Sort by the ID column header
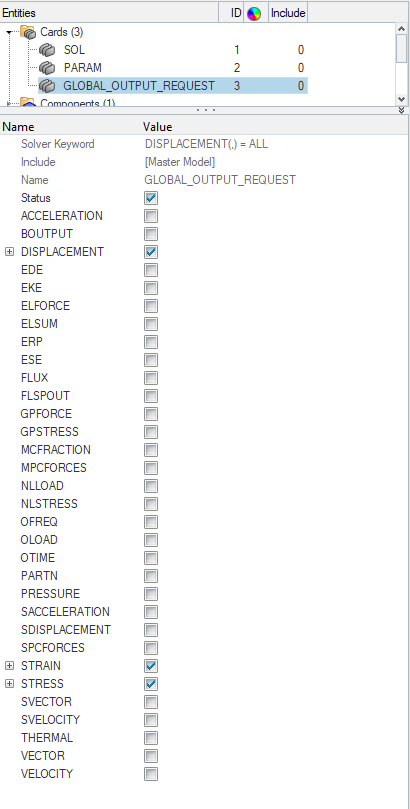 coord(236,13)
